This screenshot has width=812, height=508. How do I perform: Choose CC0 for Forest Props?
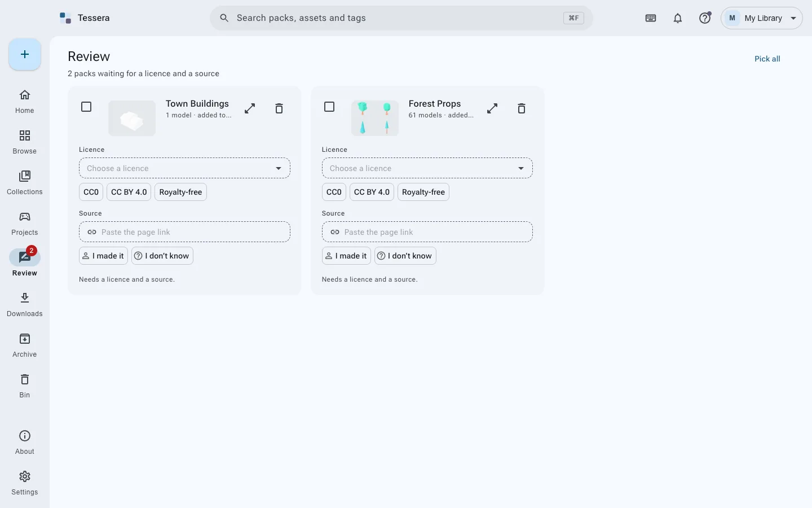click(334, 192)
